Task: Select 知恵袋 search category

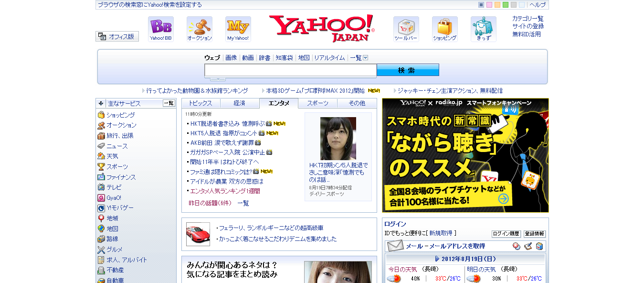Action: [x=284, y=58]
